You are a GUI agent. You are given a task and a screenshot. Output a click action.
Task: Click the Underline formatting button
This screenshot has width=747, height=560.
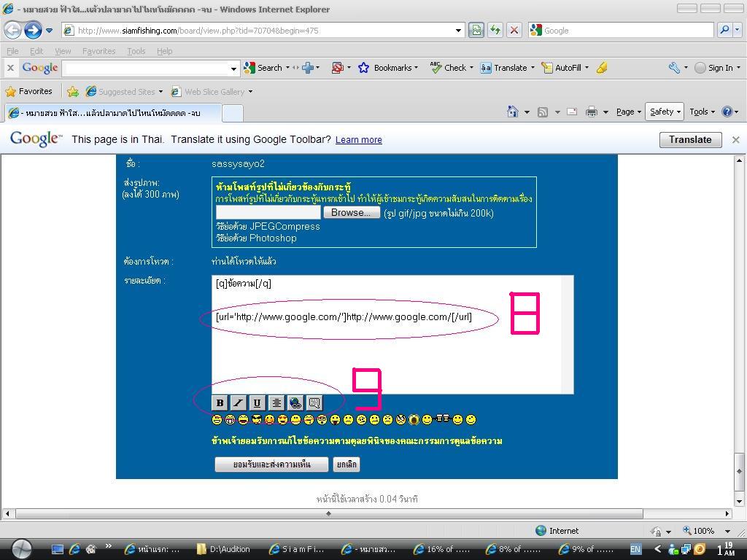[257, 402]
